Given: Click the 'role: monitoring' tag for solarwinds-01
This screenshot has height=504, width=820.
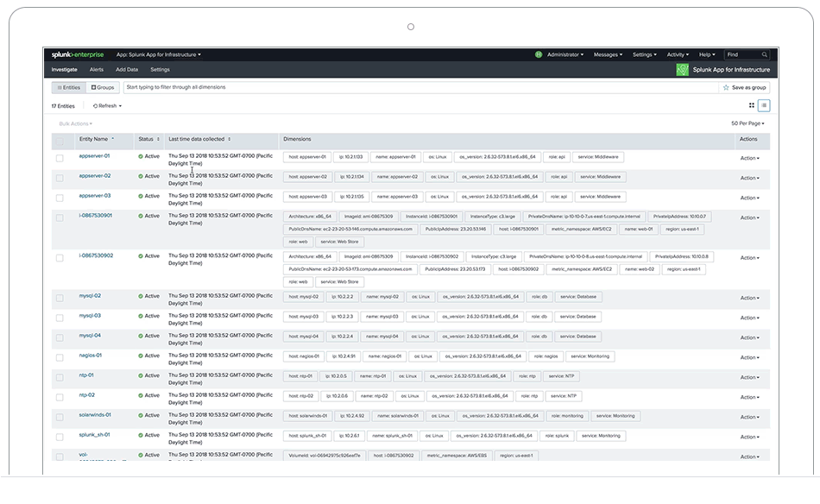Looking at the screenshot, I should point(567,416).
